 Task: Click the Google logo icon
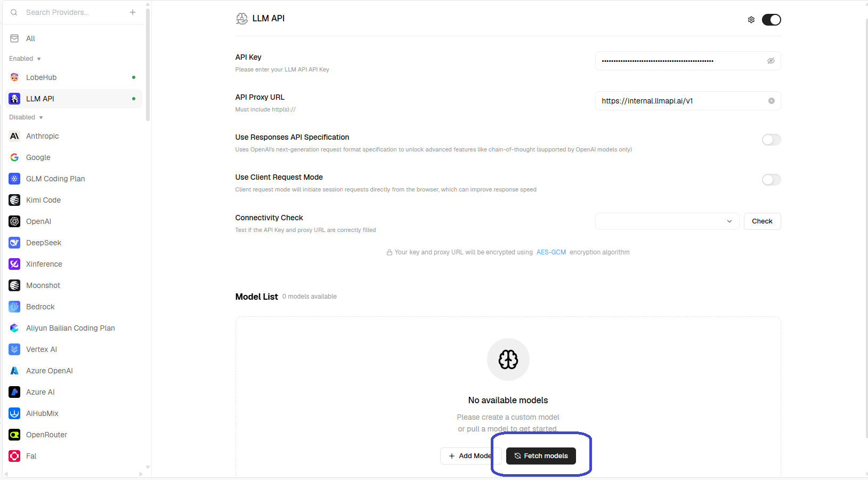[x=14, y=157]
